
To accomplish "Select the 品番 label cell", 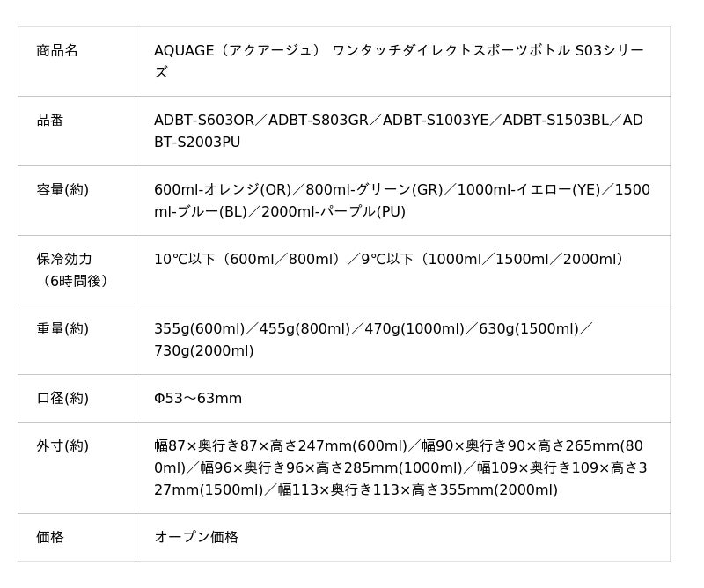I will [77, 131].
